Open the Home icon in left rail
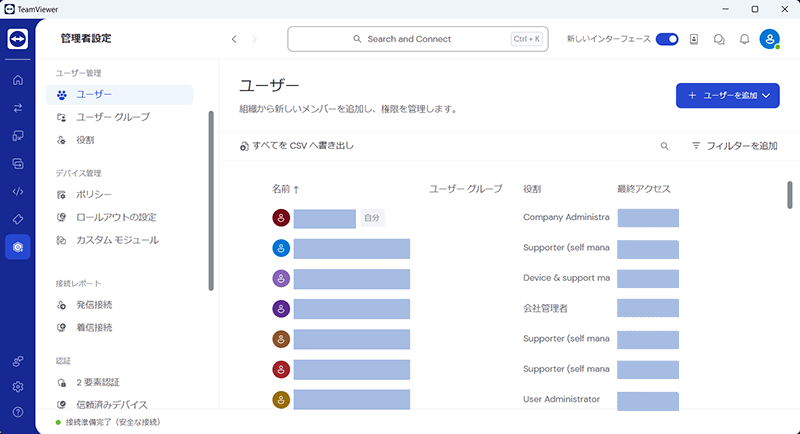 (x=18, y=80)
